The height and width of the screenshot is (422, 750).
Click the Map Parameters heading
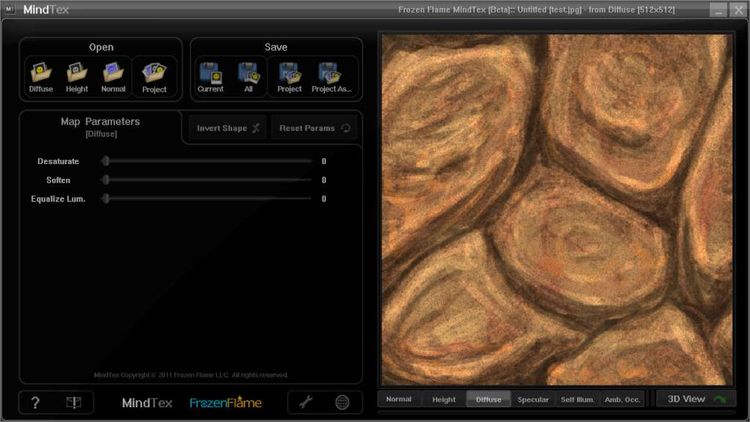click(100, 122)
